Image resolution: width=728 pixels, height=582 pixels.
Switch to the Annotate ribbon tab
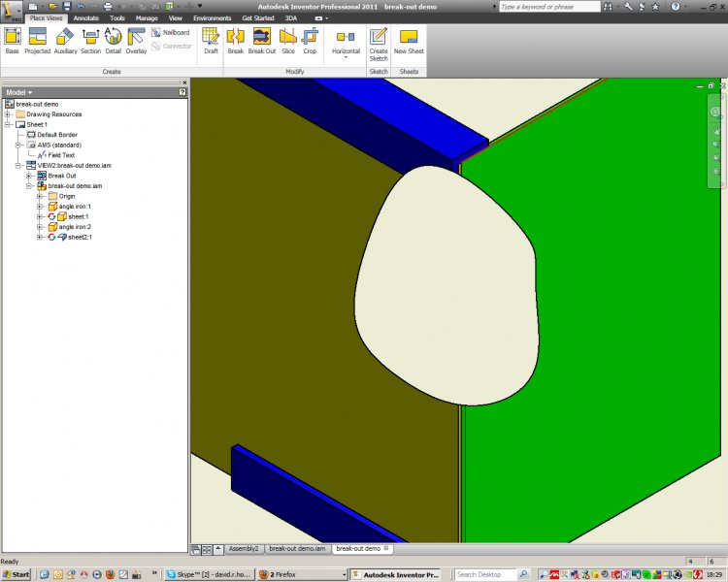pyautogui.click(x=86, y=17)
